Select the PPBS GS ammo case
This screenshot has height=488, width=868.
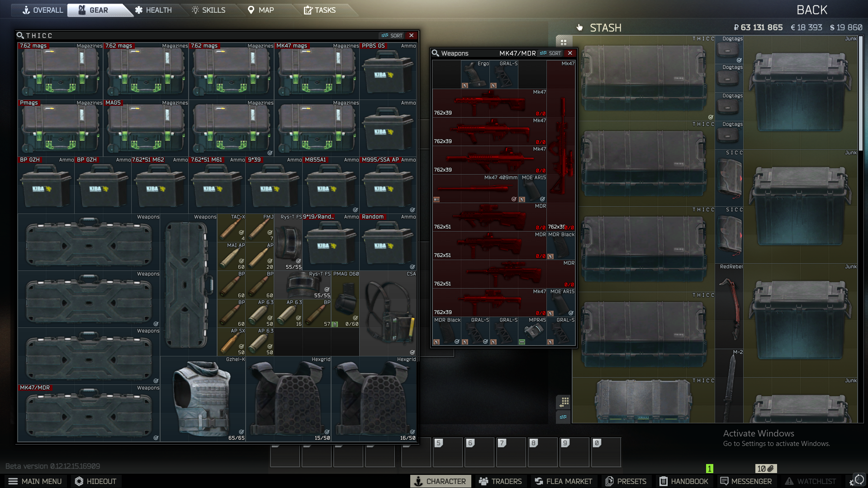pyautogui.click(x=388, y=71)
